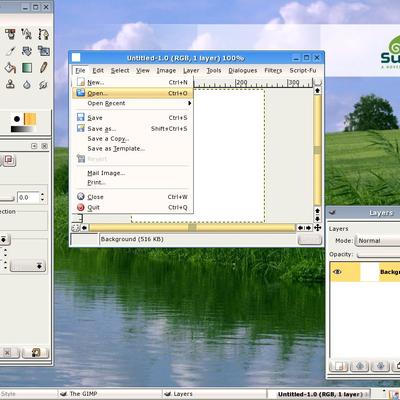Select the Paths tool

click(x=43, y=34)
